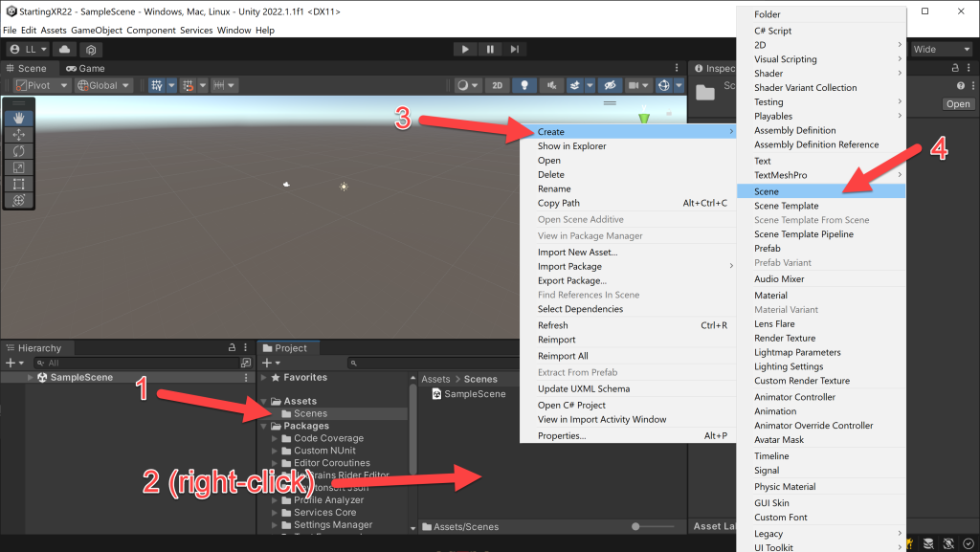
Task: Choose Scene from the Create submenu
Action: (x=820, y=191)
